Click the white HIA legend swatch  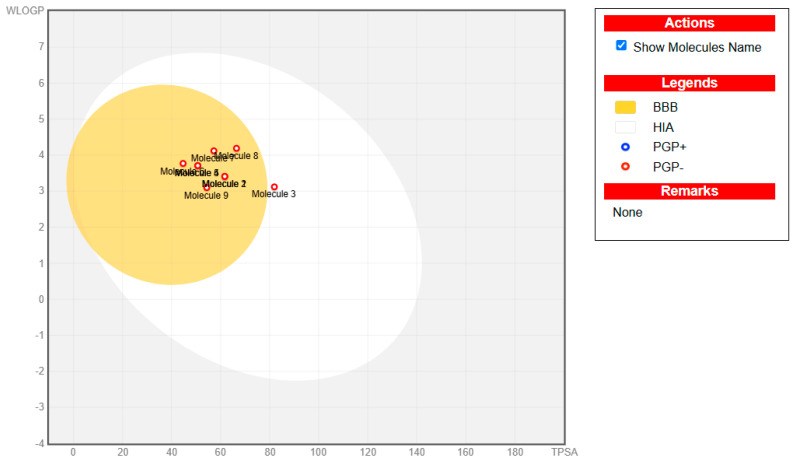625,127
